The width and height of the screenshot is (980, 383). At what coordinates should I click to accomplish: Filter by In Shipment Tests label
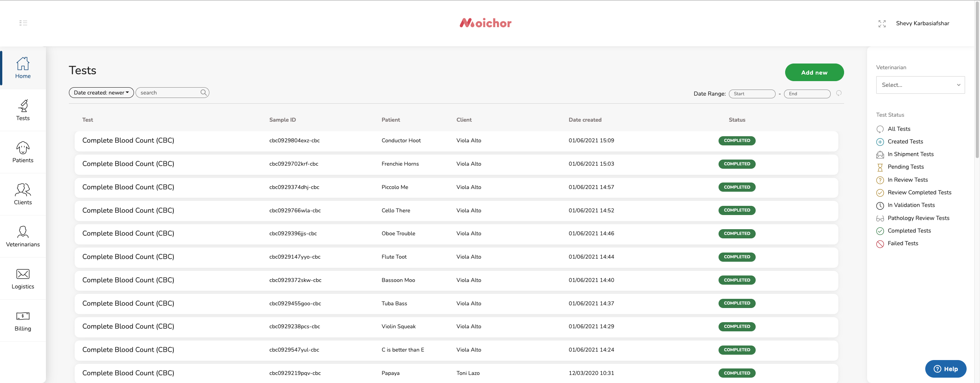(x=911, y=154)
